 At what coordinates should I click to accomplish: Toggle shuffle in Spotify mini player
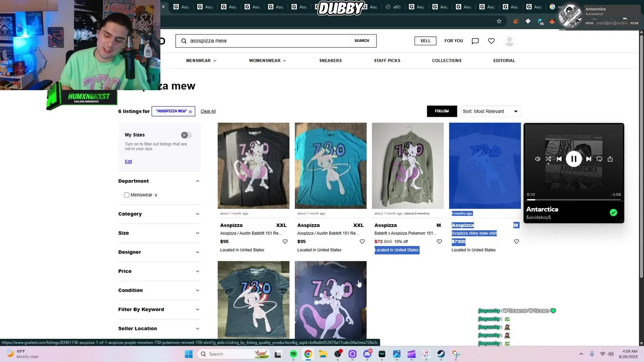(x=548, y=159)
